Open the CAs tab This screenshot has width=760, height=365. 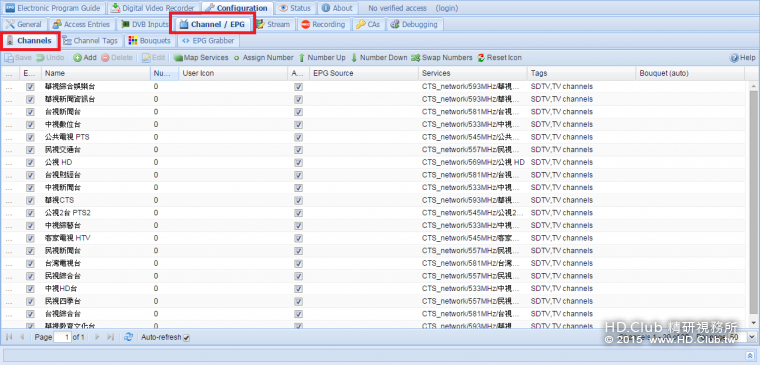368,24
